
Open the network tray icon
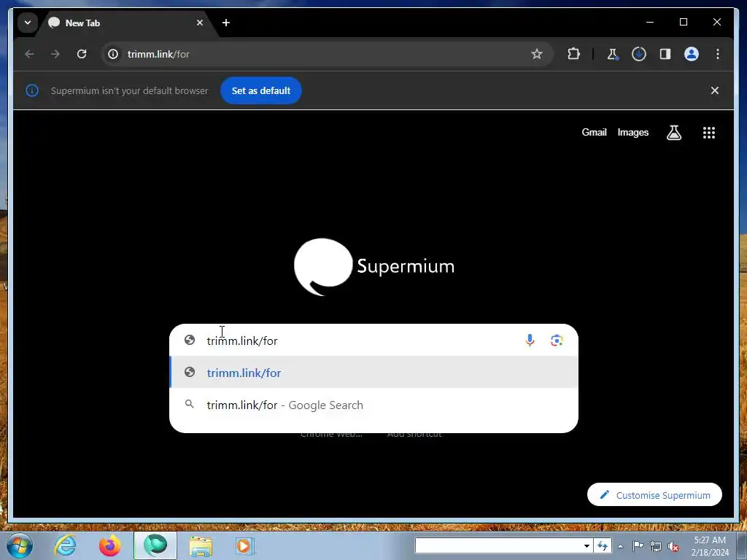point(656,546)
